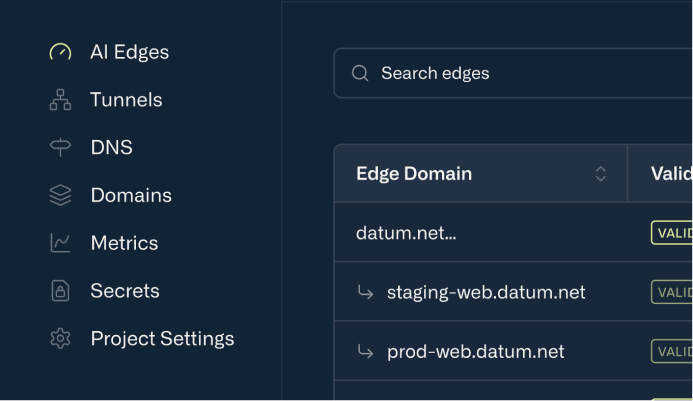Screen dimensions: 693x401
Task: Click the Project Settings gear icon
Action: click(60, 338)
